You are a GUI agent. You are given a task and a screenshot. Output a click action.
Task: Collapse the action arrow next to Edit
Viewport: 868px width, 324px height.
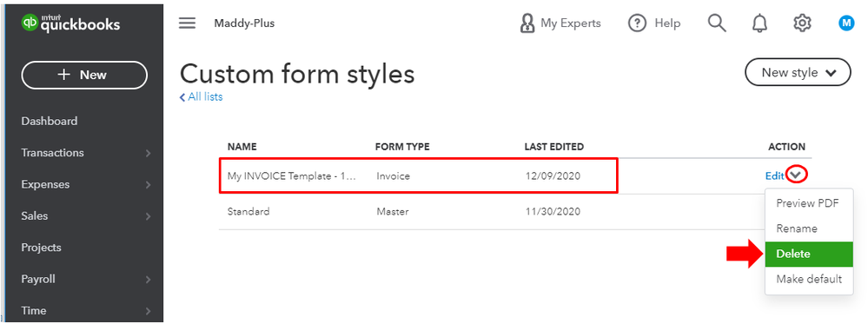(x=796, y=175)
